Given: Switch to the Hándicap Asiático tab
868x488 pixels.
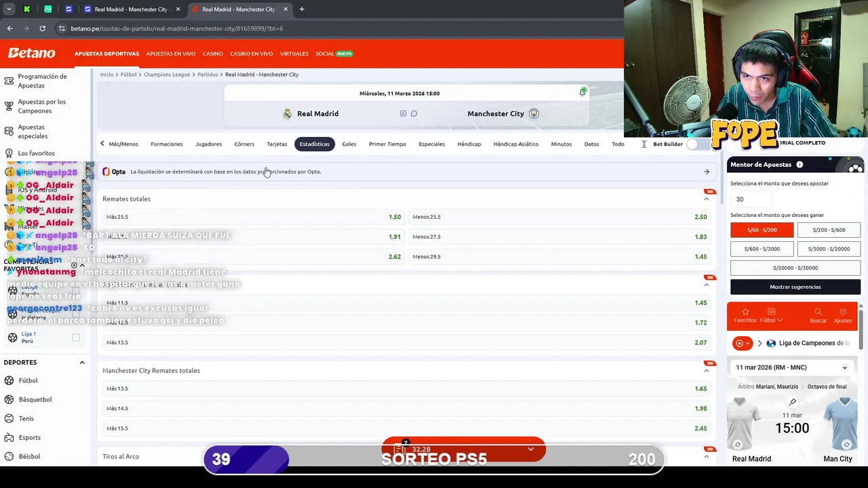Looking at the screenshot, I should [x=516, y=144].
